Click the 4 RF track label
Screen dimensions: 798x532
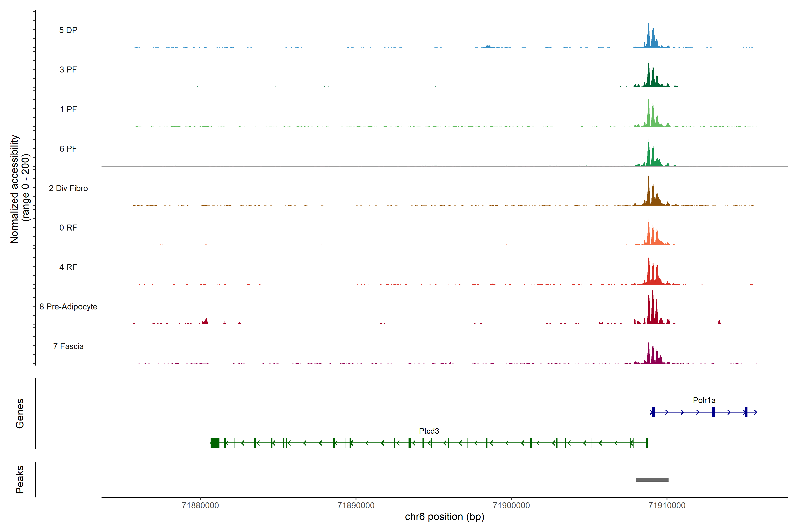68,267
